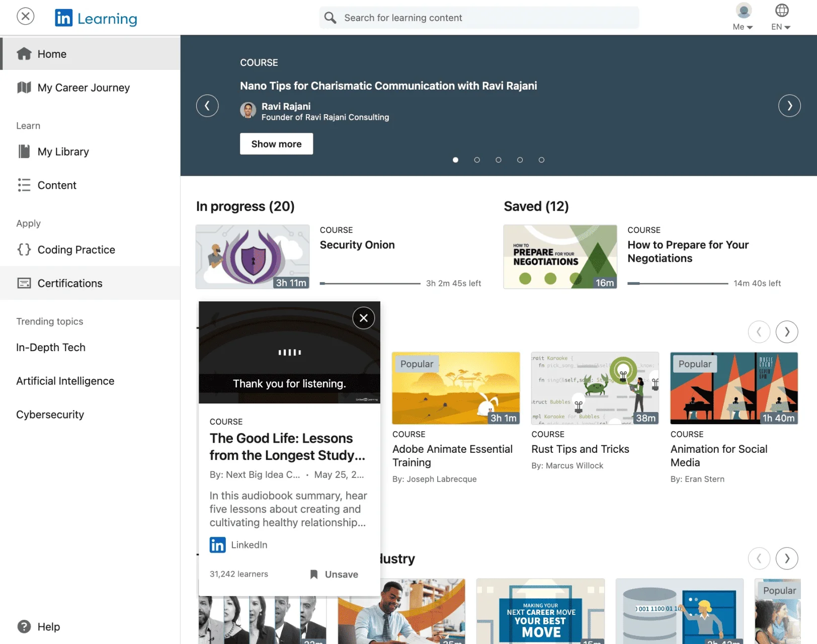Click the profile avatar icon
This screenshot has width=817, height=644.
(x=744, y=10)
